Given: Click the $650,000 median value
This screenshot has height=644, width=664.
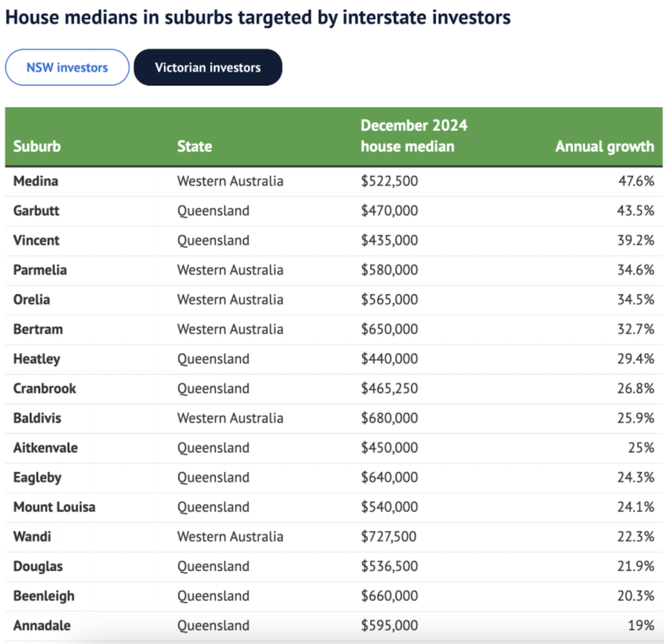Looking at the screenshot, I should [389, 329].
